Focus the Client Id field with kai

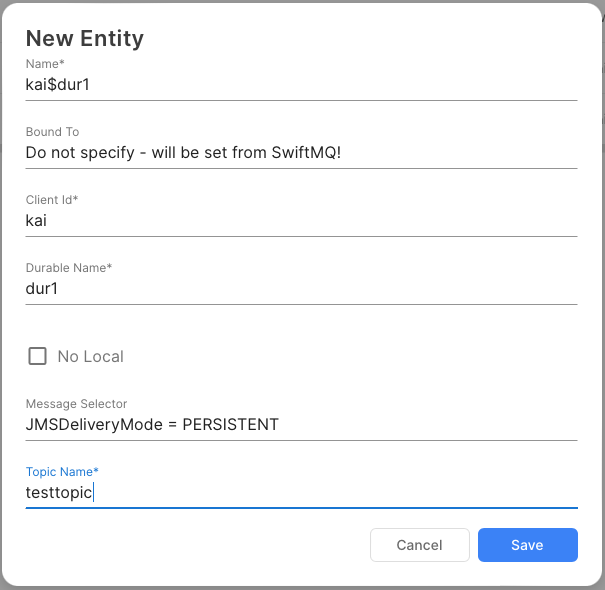[300, 221]
